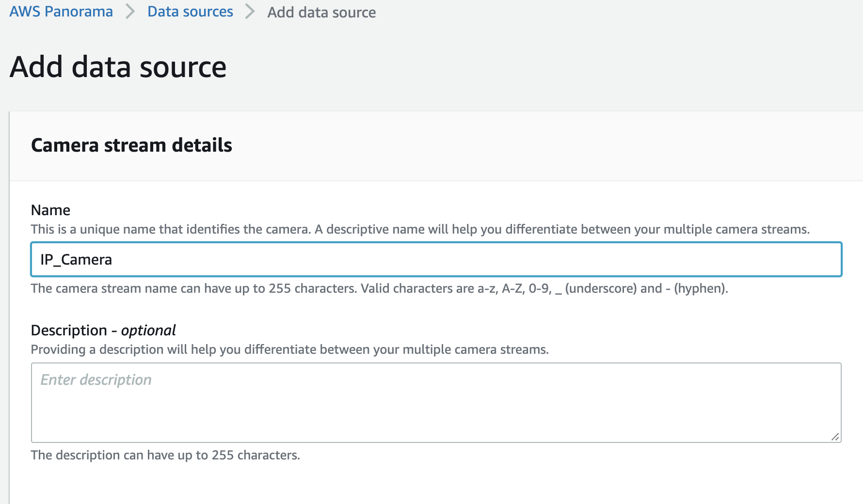The height and width of the screenshot is (504, 863).
Task: Click the Camera stream details header
Action: (x=131, y=145)
